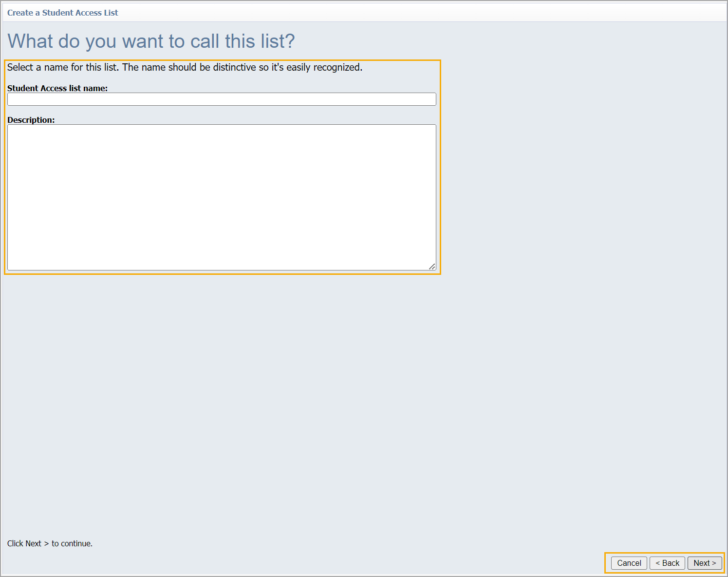Click the "Student Access list name:" label

pyautogui.click(x=57, y=88)
